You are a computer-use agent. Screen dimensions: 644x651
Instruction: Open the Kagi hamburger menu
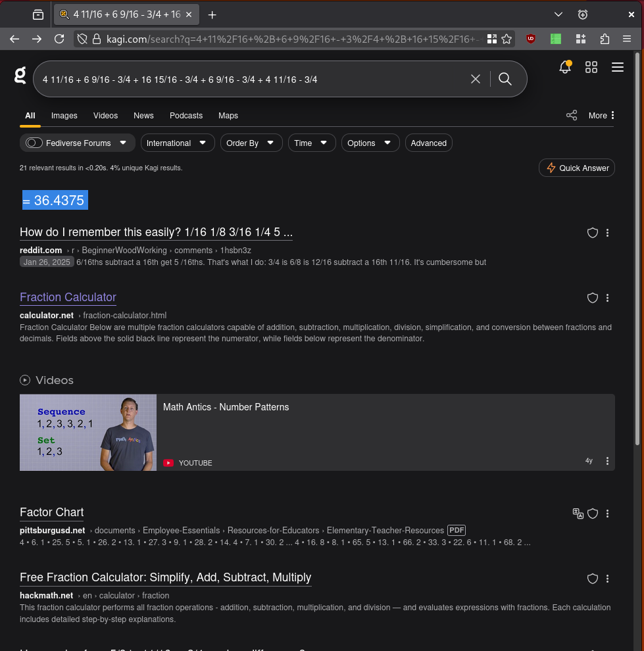pos(617,67)
